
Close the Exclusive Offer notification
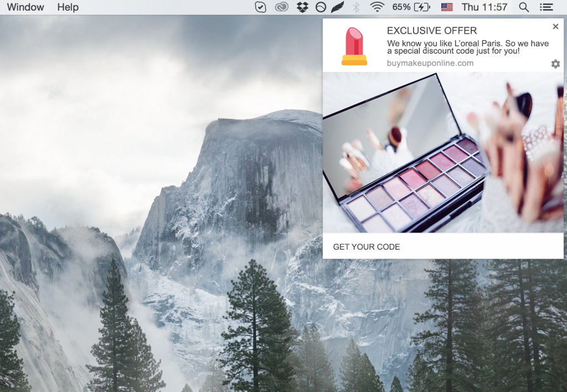click(555, 27)
